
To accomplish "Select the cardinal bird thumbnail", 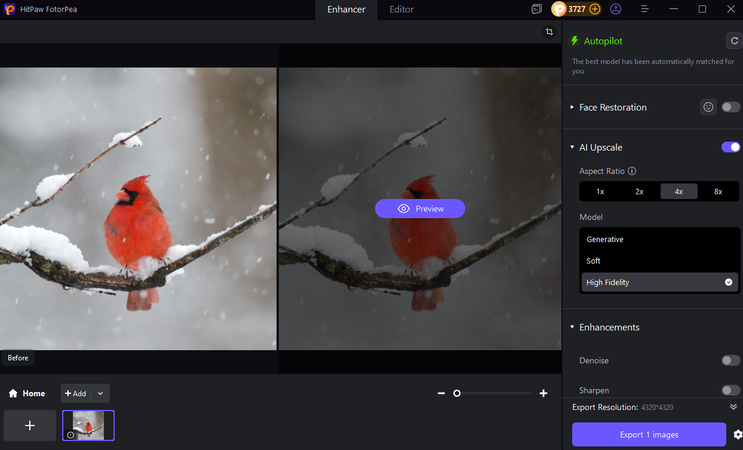I will [x=89, y=425].
